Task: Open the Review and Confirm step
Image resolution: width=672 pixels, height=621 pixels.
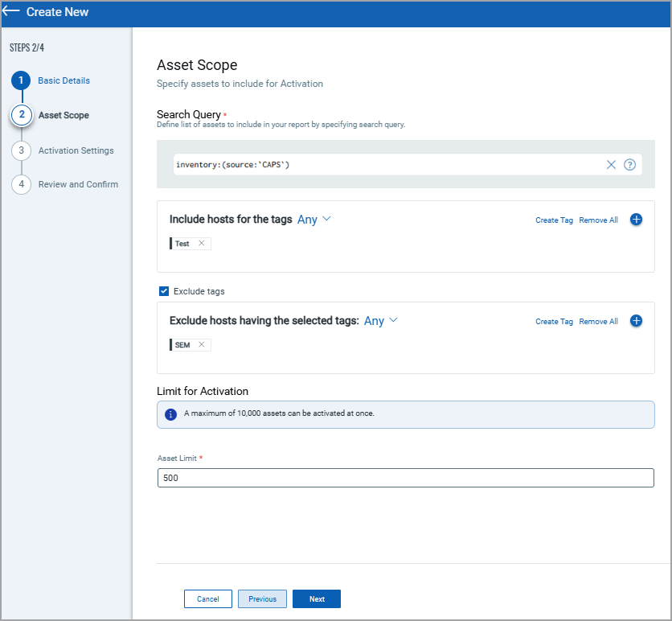Action: point(78,184)
